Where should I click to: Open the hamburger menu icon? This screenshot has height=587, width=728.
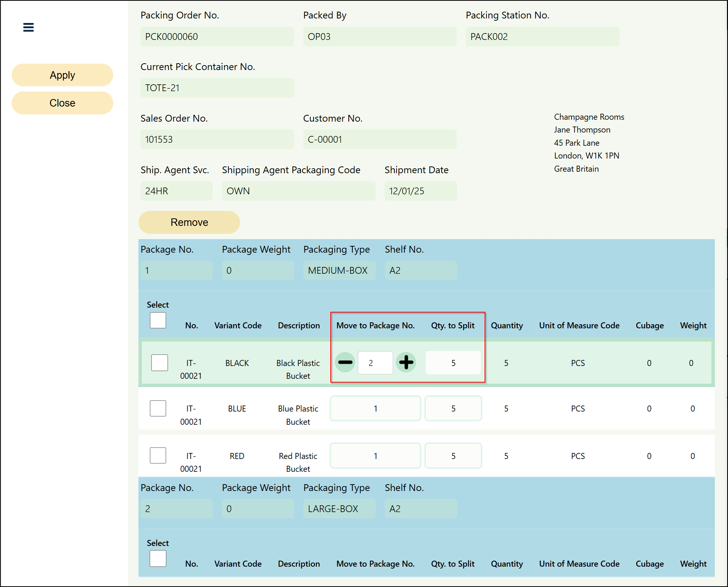click(29, 27)
